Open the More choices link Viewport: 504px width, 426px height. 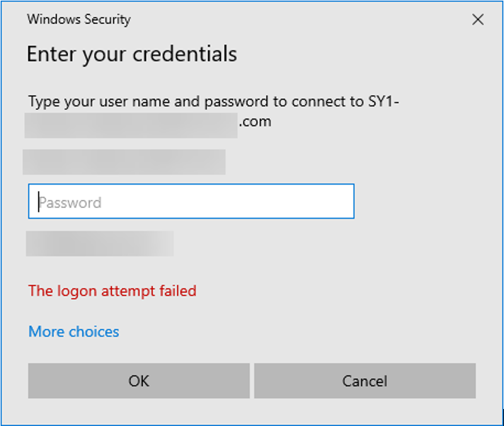74,331
